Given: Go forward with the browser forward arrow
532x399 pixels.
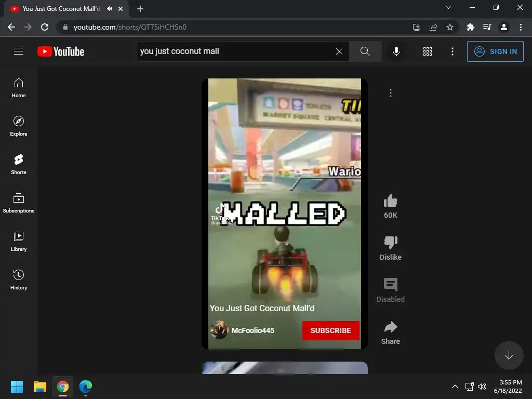Looking at the screenshot, I should (x=28, y=27).
